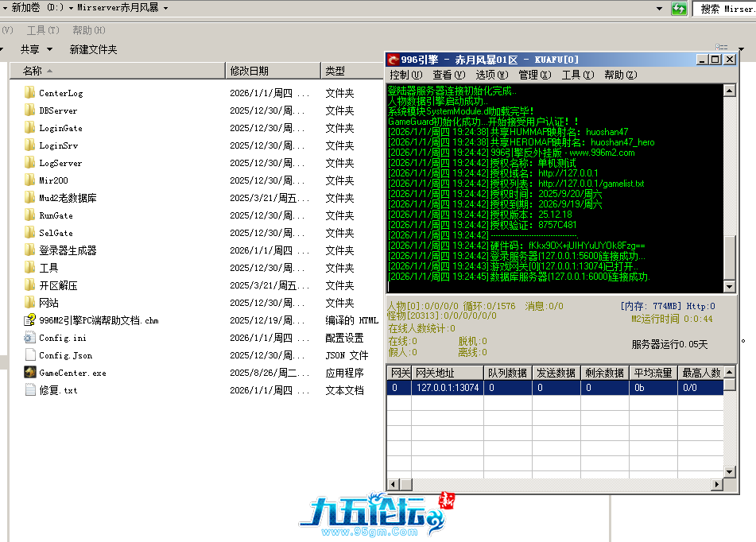Select the Mud2老数据库 folder
This screenshot has height=542, width=756.
pyautogui.click(x=68, y=198)
